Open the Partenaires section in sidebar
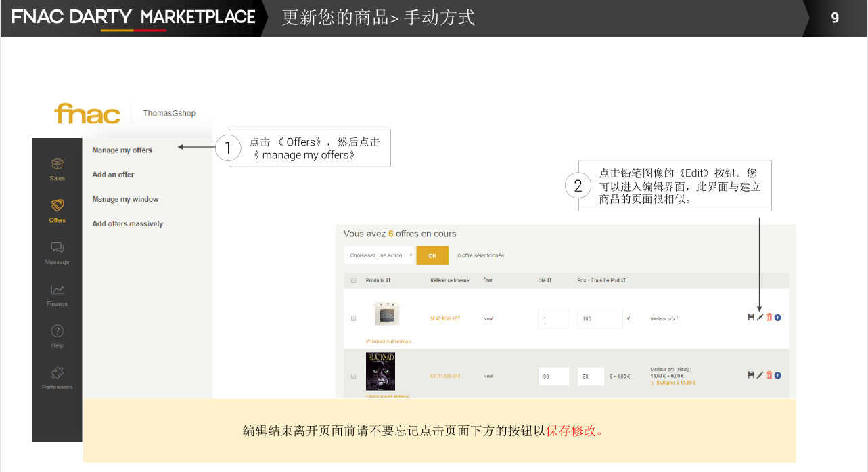The image size is (868, 472). click(58, 379)
